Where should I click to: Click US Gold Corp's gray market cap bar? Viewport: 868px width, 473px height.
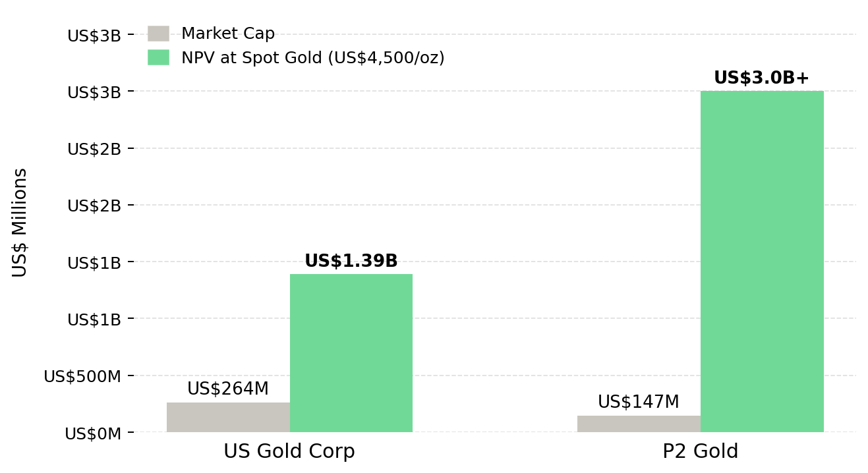pyautogui.click(x=228, y=417)
